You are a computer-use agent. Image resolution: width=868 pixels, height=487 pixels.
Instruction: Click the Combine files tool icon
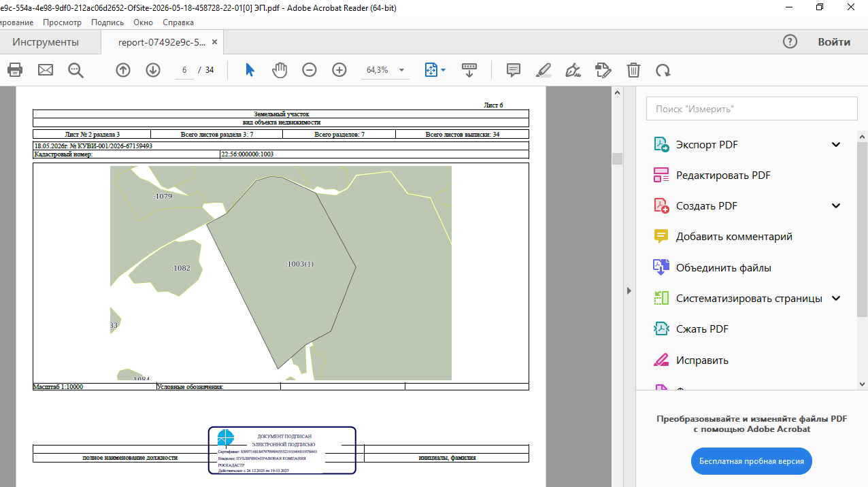[x=661, y=267]
